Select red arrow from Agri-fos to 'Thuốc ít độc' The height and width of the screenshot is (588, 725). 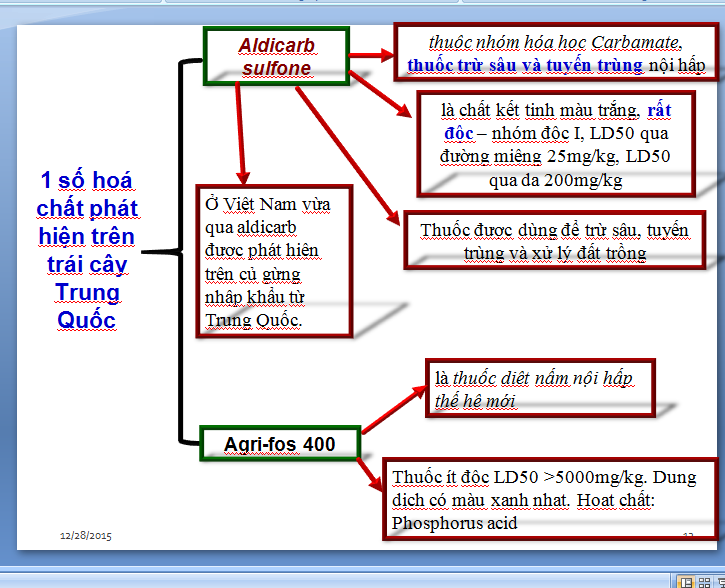tap(371, 473)
